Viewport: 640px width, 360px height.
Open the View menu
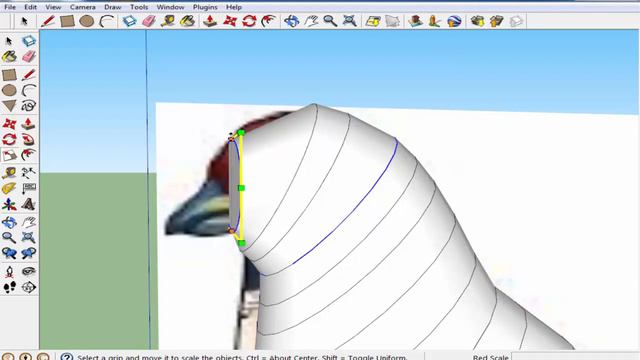click(x=53, y=7)
